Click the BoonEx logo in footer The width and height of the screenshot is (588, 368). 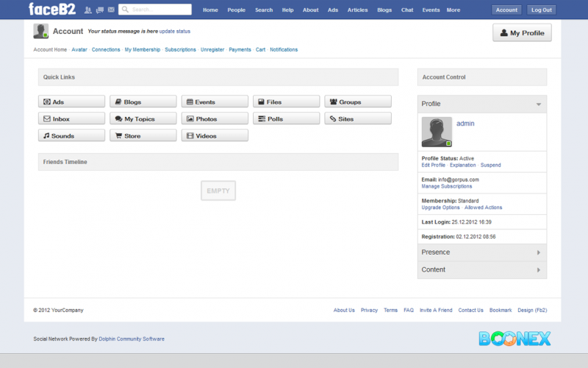514,339
